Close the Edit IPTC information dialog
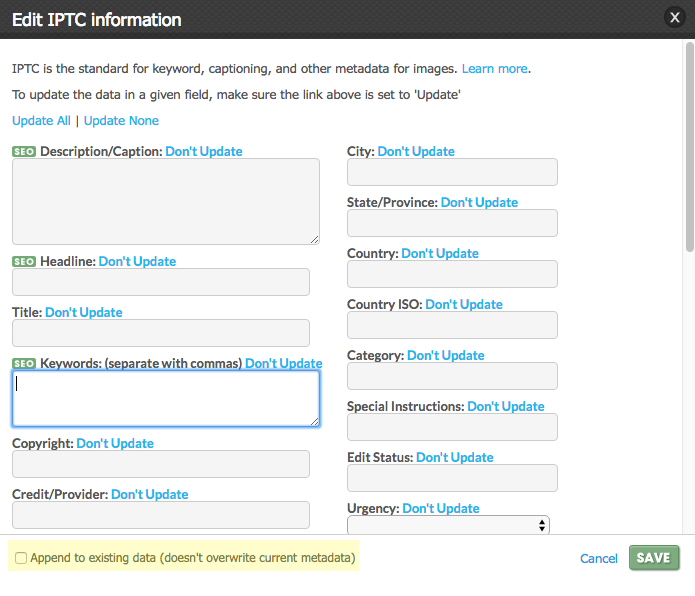This screenshot has height=596, width=695. click(x=675, y=18)
